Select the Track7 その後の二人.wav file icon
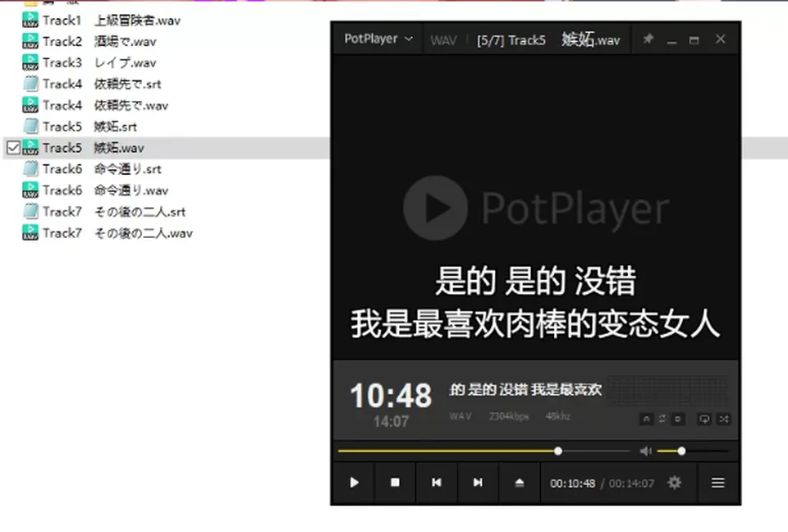Image resolution: width=788 pixels, height=532 pixels. click(30, 233)
